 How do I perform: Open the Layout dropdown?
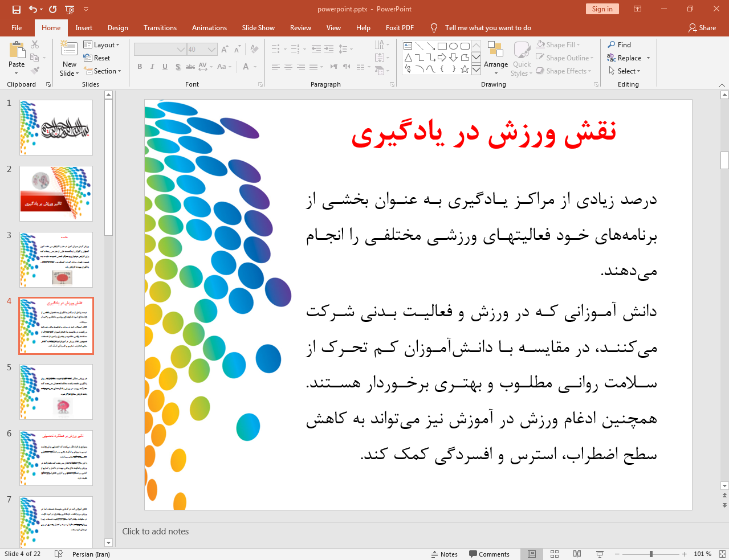[x=101, y=45]
